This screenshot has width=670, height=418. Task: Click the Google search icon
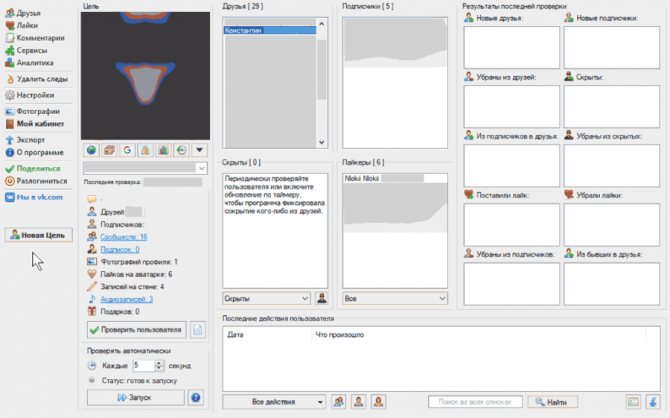(x=127, y=150)
